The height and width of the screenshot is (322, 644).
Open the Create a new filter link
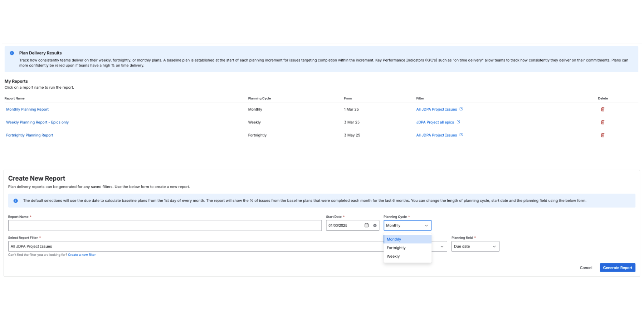pos(82,255)
